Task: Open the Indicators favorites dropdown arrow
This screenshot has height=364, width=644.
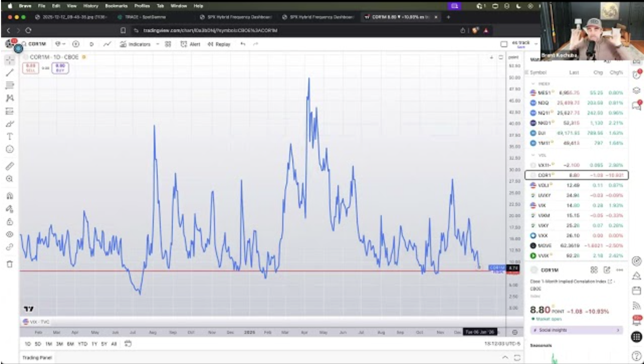Action: pos(157,44)
